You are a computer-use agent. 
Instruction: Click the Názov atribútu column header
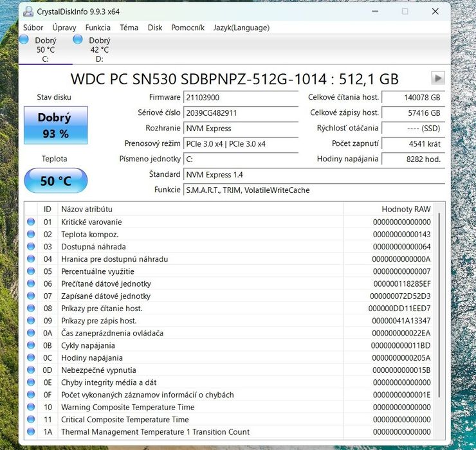[x=200, y=209]
